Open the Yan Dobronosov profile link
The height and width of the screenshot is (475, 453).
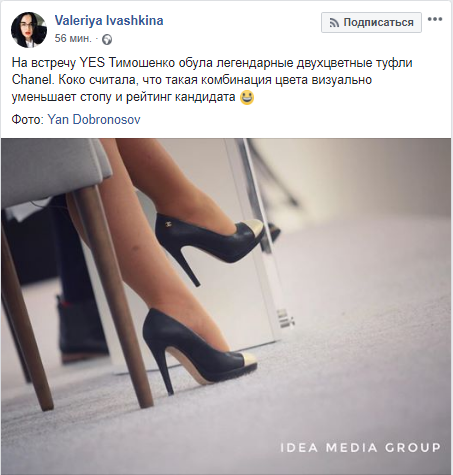coord(94,119)
